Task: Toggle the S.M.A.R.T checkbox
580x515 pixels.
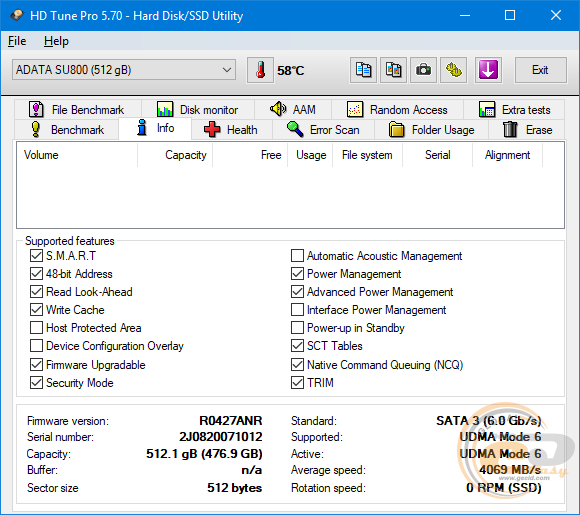Action: tap(36, 256)
